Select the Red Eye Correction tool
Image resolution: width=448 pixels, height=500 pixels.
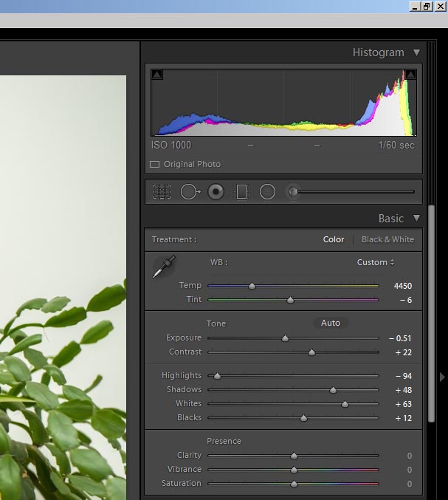point(216,192)
